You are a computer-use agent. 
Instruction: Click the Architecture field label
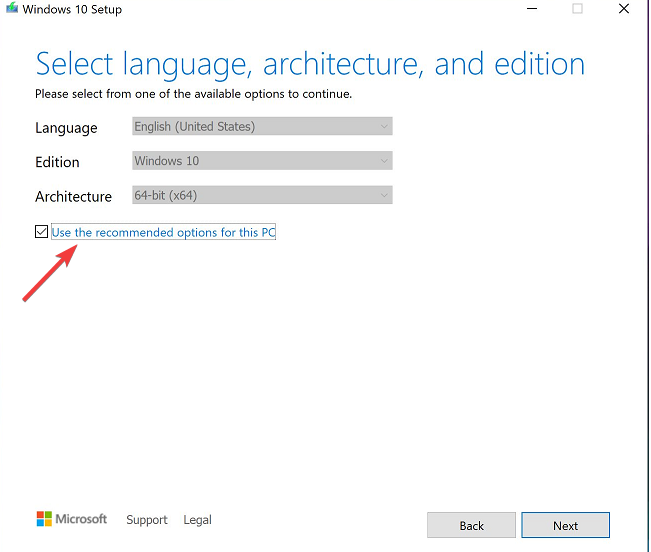point(73,196)
